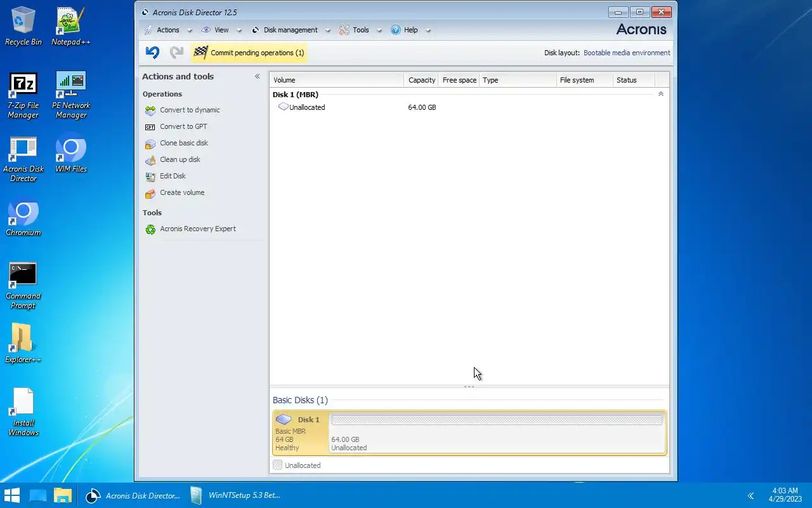Screen dimensions: 812x508
Task: Select the PE Network Manager desktop icon
Action: tap(71, 95)
